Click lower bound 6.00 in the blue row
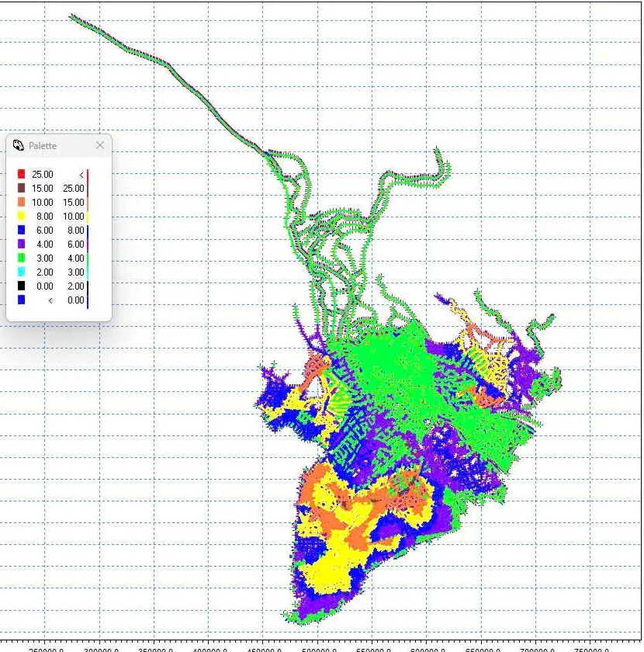This screenshot has width=644, height=652. coord(45,231)
